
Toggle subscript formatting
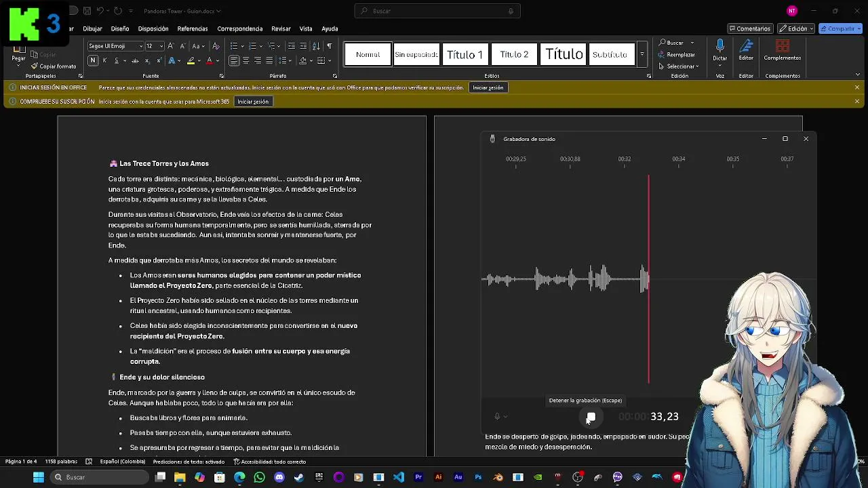(146, 60)
